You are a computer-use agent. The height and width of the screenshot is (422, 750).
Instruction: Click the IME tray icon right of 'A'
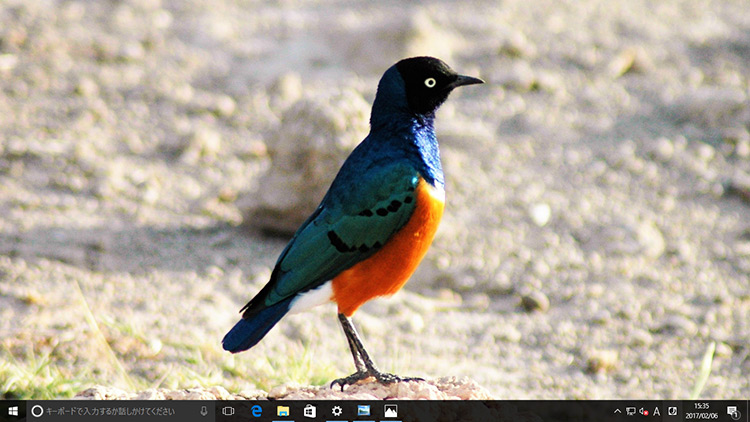coord(672,411)
